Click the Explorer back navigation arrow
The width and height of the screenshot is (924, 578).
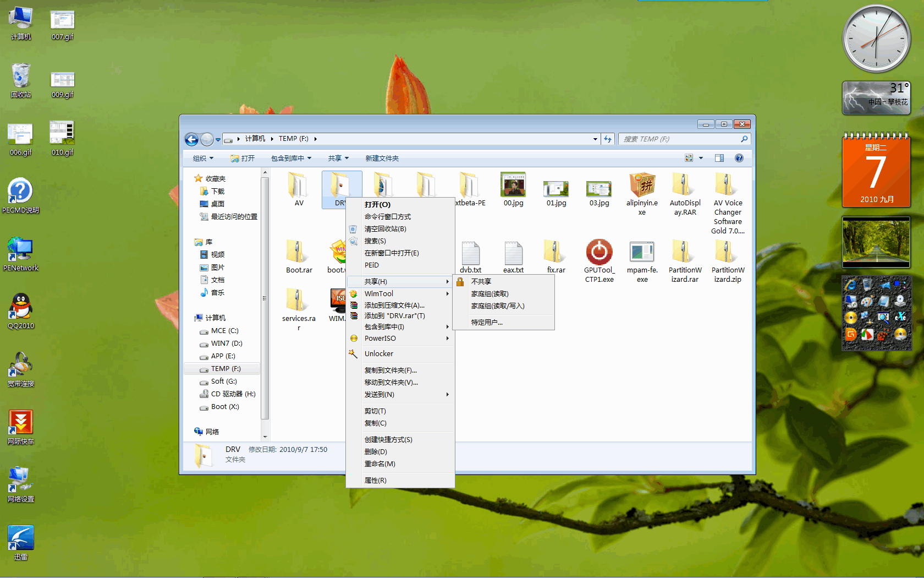(x=191, y=139)
